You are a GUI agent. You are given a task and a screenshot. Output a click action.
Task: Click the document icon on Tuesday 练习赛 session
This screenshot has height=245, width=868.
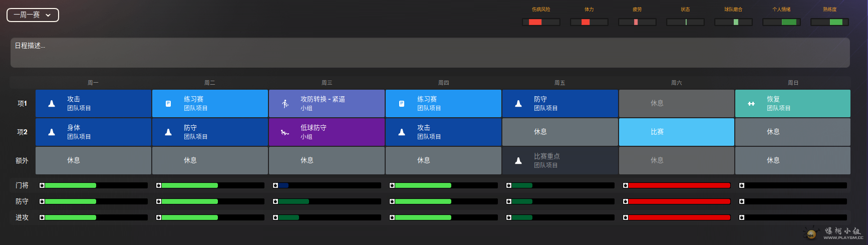168,104
